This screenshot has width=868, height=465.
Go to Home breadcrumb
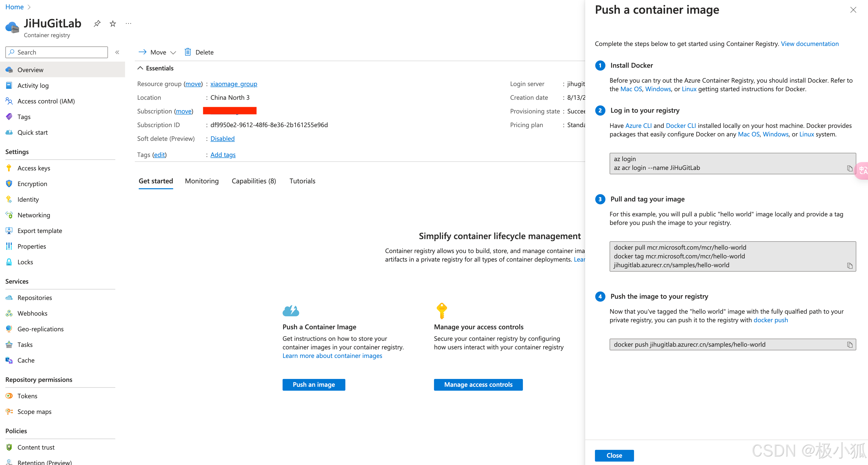point(14,7)
